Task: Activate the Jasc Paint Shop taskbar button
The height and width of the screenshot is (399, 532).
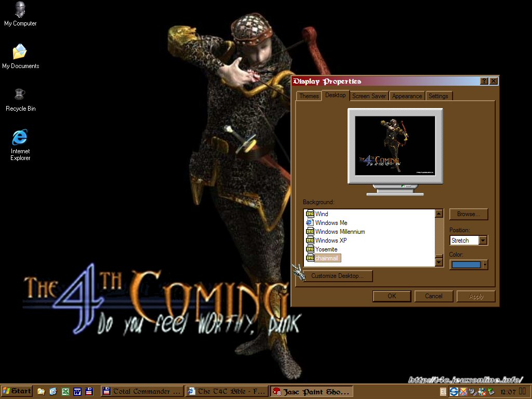Action: [x=312, y=391]
